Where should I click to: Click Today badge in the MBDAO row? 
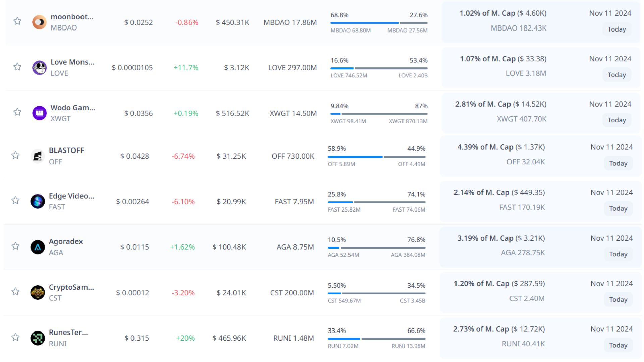coord(616,29)
